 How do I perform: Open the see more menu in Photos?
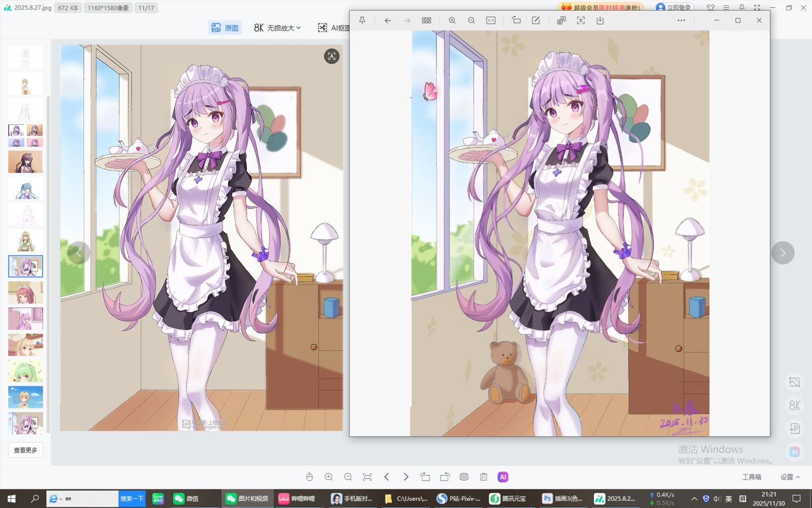click(681, 20)
